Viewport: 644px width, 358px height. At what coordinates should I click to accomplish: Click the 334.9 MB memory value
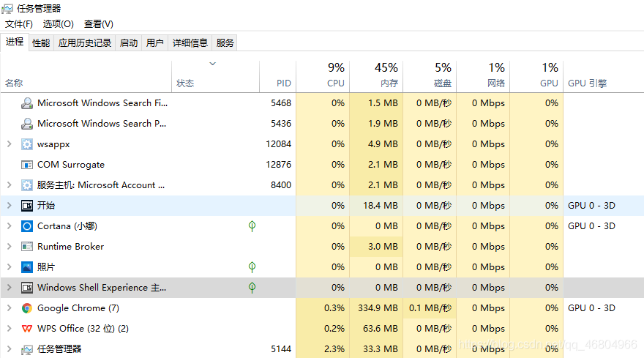coord(378,308)
